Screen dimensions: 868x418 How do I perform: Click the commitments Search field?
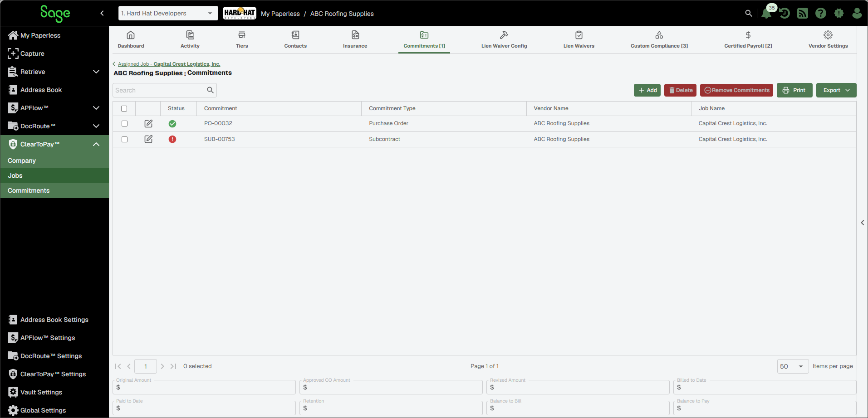coord(160,90)
